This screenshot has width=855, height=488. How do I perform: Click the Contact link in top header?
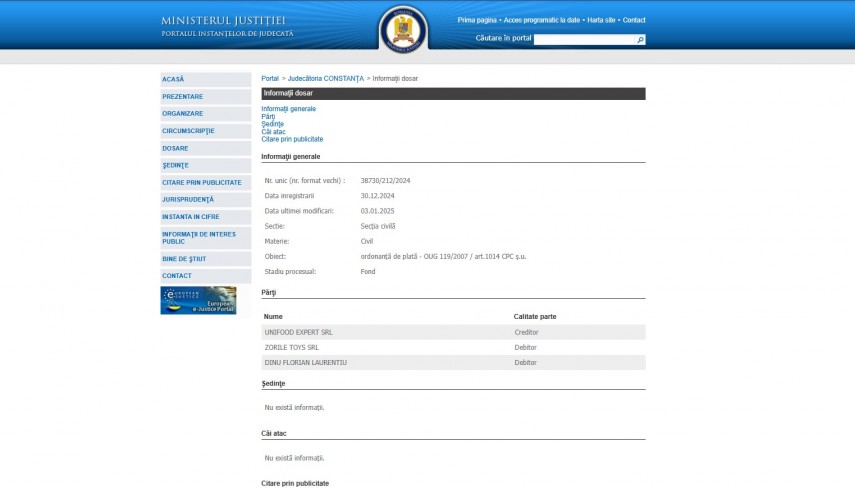634,20
